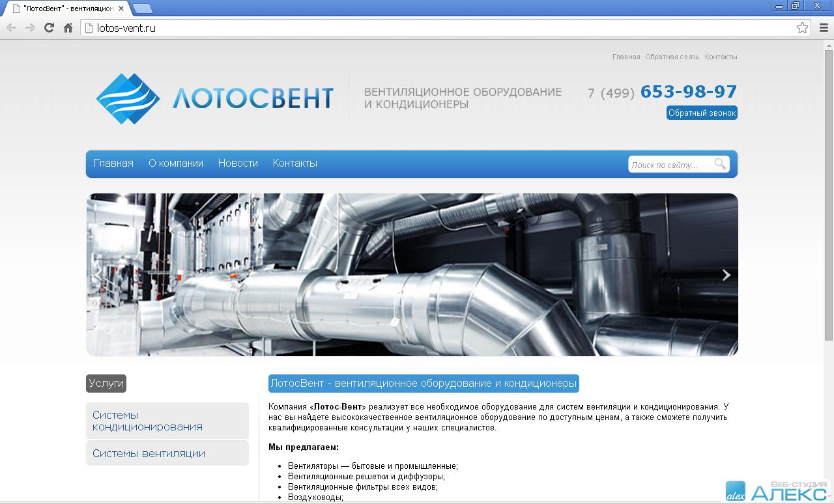The height and width of the screenshot is (504, 834).
Task: Go to Новости in navigation bar
Action: [x=238, y=163]
